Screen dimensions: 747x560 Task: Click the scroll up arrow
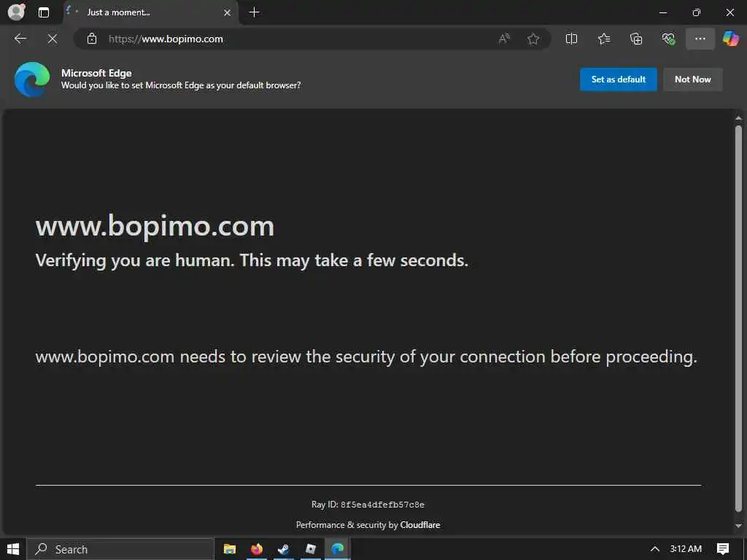(x=738, y=117)
